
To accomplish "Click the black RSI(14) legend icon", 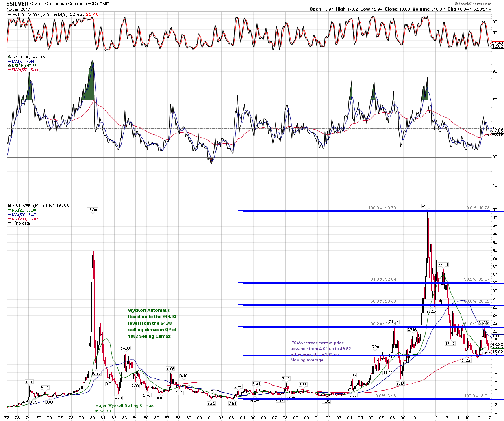I will point(9,57).
